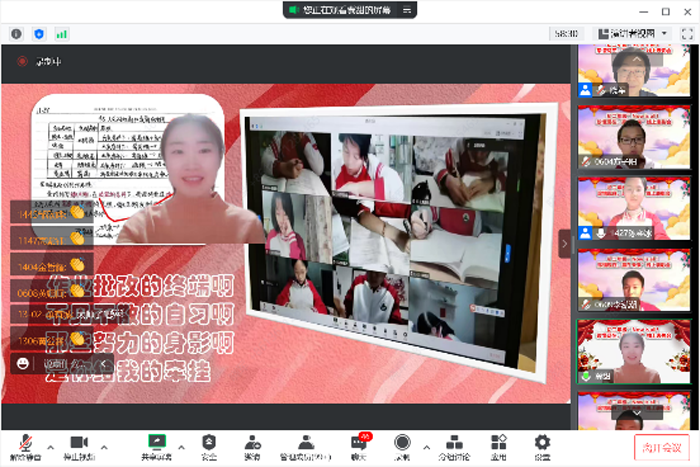Click the Invite participants icon
Screen dimensions: 700x467
[x=253, y=447]
